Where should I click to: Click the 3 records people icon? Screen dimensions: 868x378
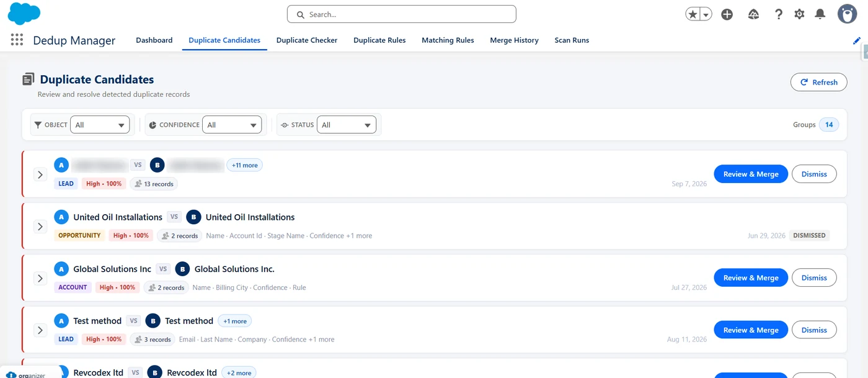click(138, 340)
